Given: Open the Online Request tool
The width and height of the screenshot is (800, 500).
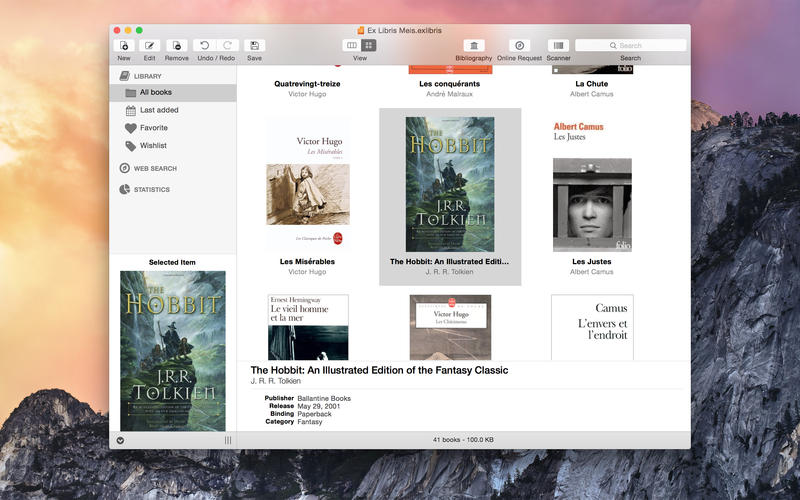Looking at the screenshot, I should click(x=519, y=45).
